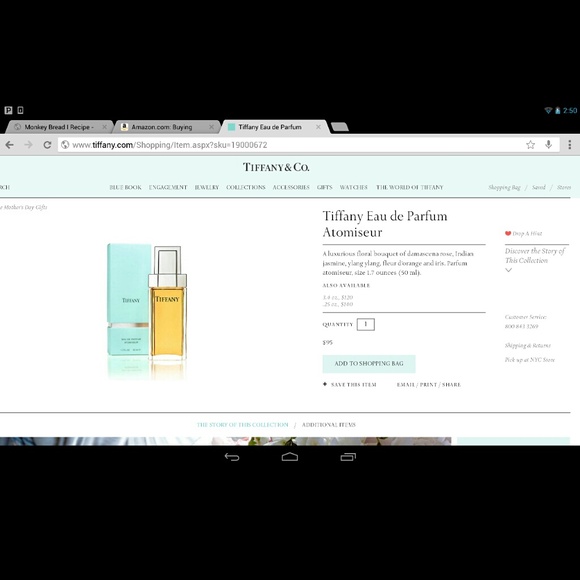Click Email / Print / Share link
580x580 pixels.
coord(429,385)
